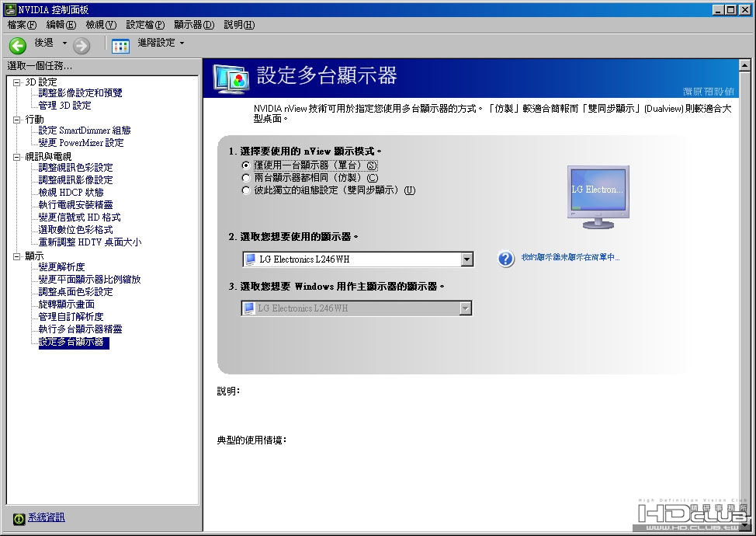The width and height of the screenshot is (756, 536).
Task: Open 檢視 HDCP 狀態 task
Action: [x=71, y=193]
